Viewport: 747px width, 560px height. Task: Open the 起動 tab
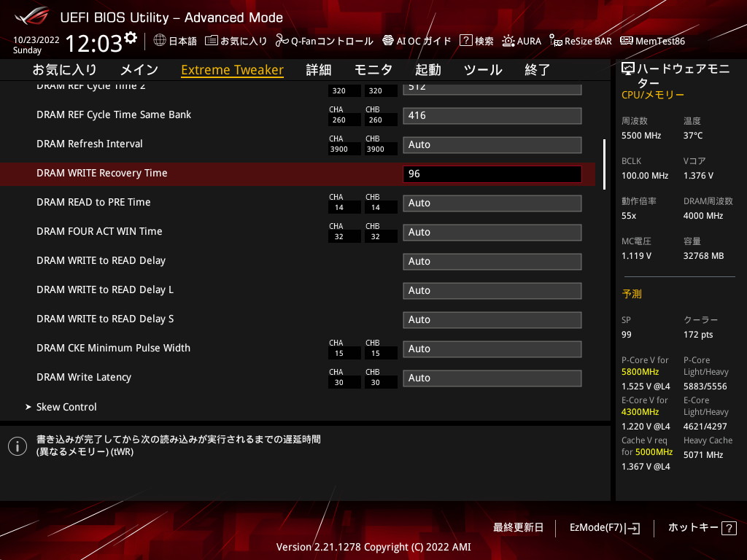(427, 70)
